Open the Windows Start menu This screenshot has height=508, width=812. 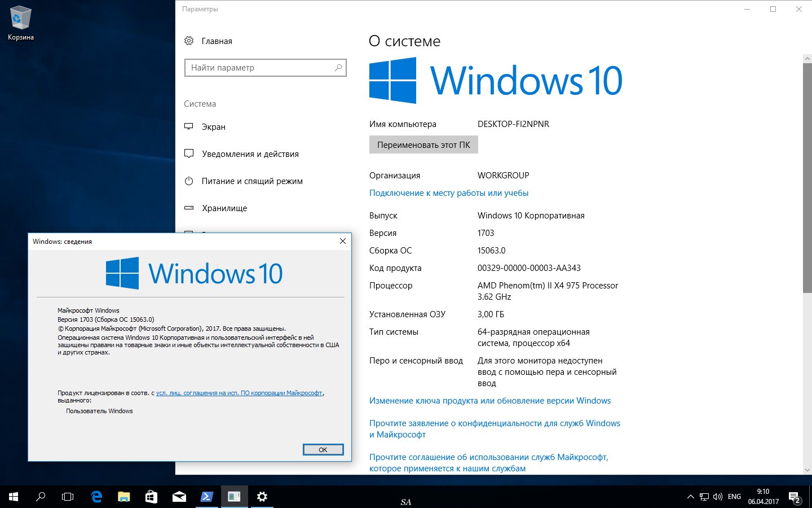click(x=14, y=497)
